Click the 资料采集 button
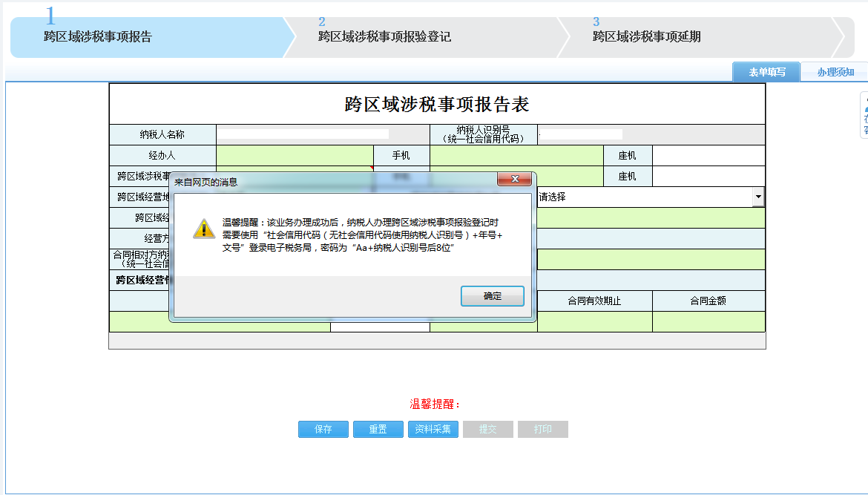The width and height of the screenshot is (868, 495). 433,429
